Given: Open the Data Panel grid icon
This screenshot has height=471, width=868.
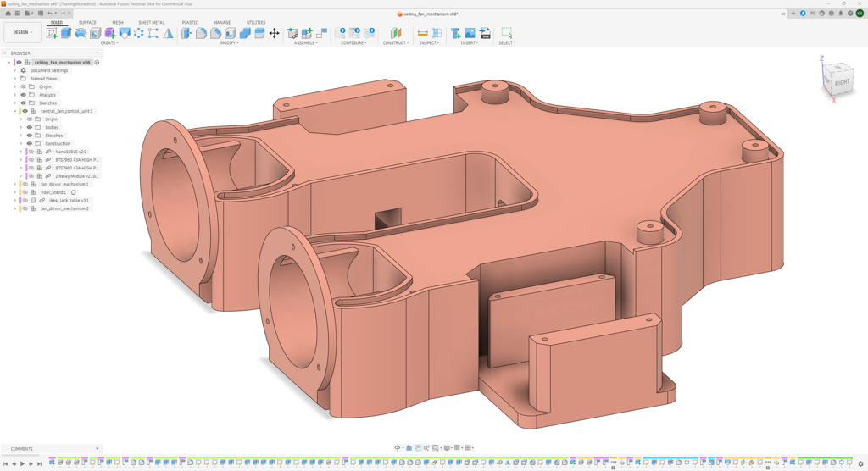Looking at the screenshot, I should click(17, 14).
